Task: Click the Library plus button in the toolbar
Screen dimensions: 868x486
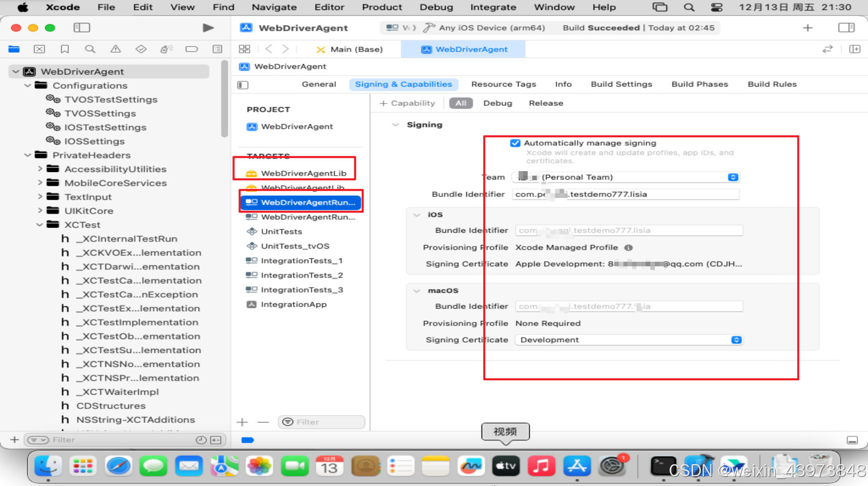Action: pos(808,28)
